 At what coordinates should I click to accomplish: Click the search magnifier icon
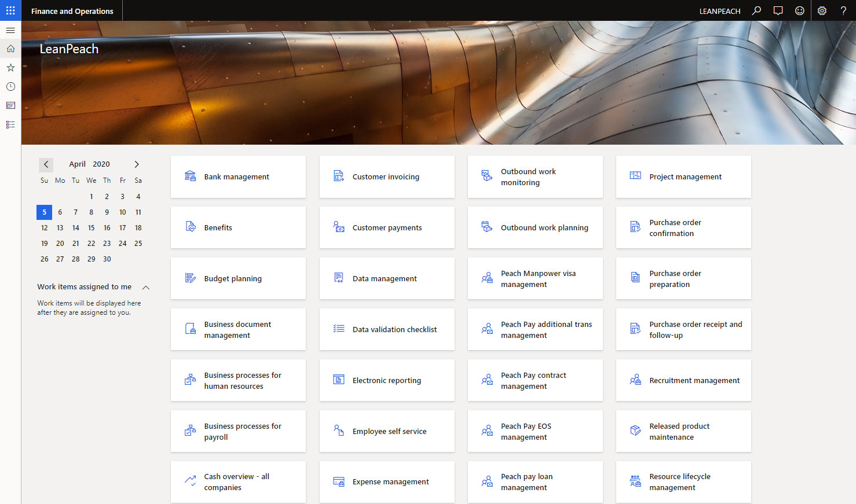(x=756, y=10)
